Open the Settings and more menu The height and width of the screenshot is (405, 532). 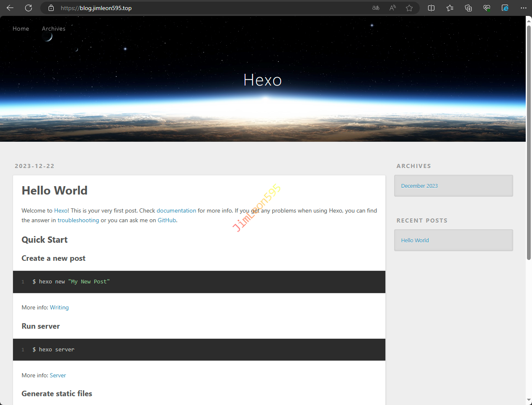click(x=524, y=8)
